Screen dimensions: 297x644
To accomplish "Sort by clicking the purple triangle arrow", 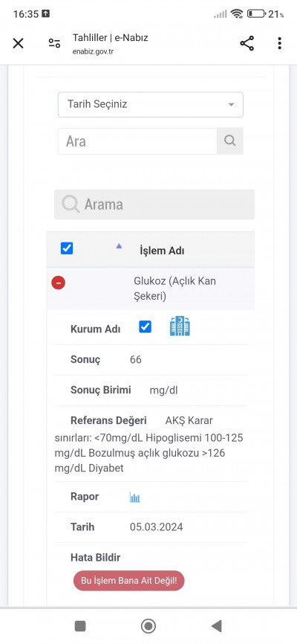I will [119, 246].
